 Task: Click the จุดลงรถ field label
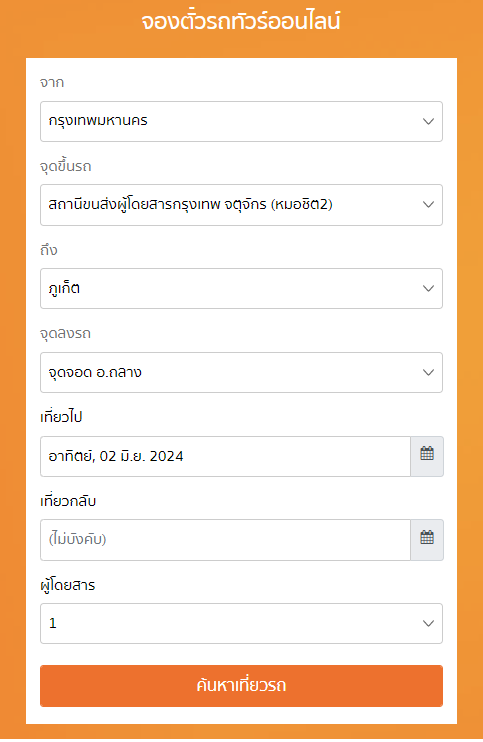(65, 334)
